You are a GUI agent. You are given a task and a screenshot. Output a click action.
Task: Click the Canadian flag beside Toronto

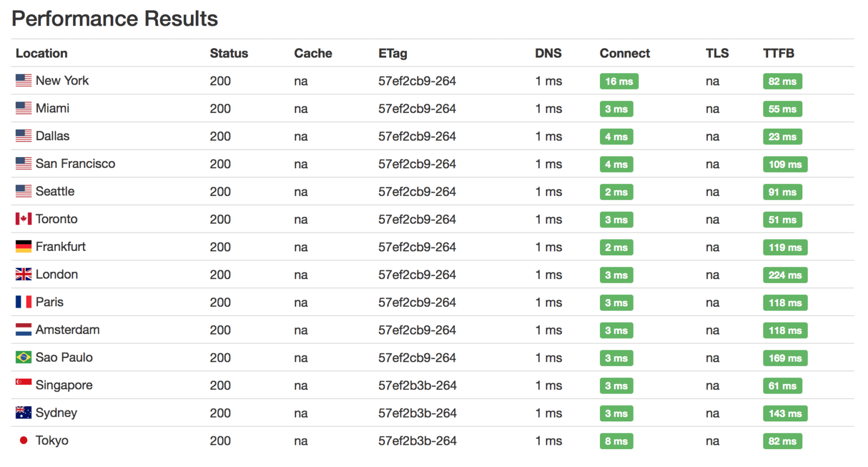pyautogui.click(x=23, y=219)
